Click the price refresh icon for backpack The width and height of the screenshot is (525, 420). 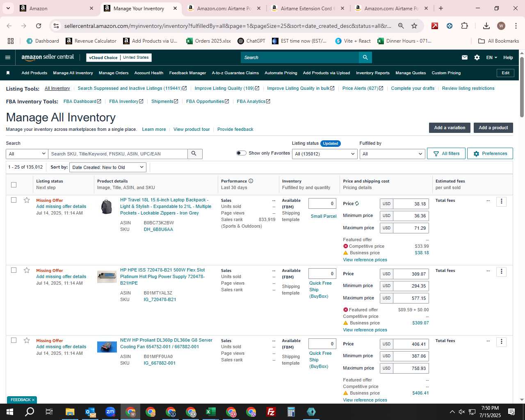pos(357,203)
